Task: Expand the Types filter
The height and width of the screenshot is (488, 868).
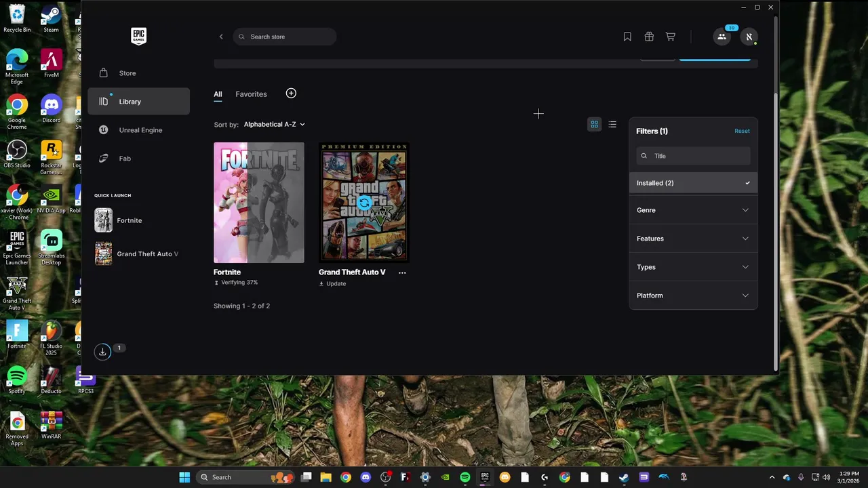Action: 693,267
